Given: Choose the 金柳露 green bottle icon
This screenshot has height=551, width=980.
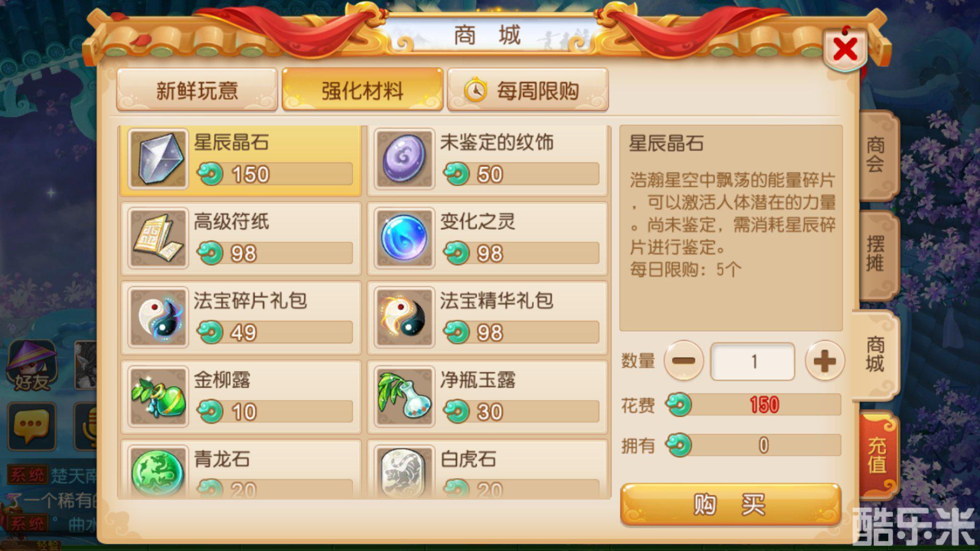Looking at the screenshot, I should [158, 396].
